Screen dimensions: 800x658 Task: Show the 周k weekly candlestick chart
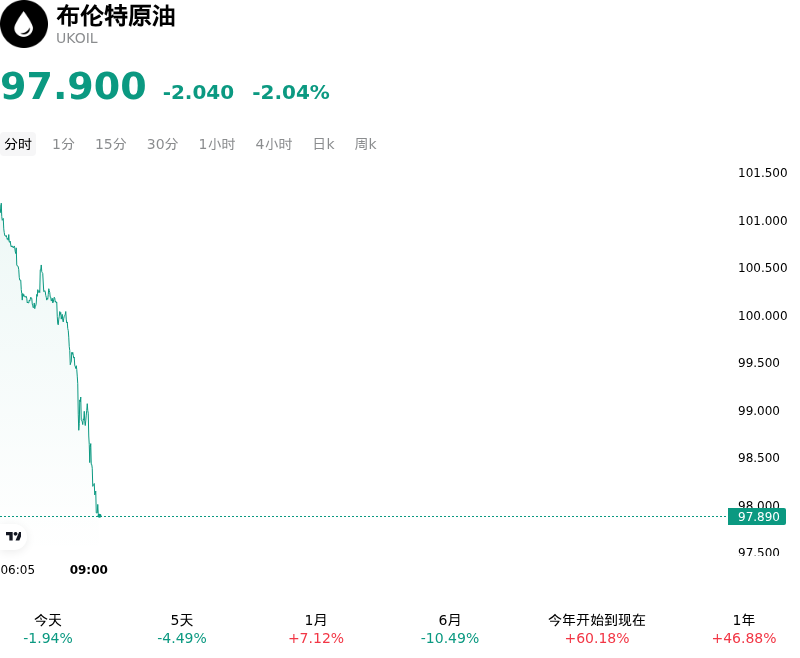pyautogui.click(x=365, y=144)
